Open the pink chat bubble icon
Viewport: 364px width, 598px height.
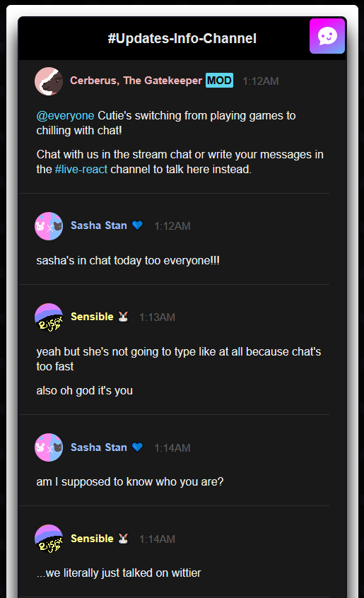(x=327, y=36)
